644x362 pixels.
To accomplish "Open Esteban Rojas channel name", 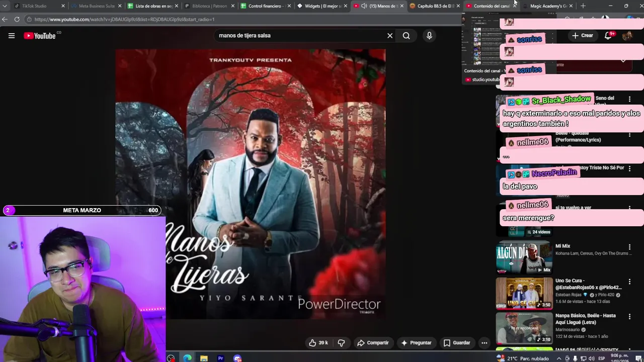I will pyautogui.click(x=569, y=295).
